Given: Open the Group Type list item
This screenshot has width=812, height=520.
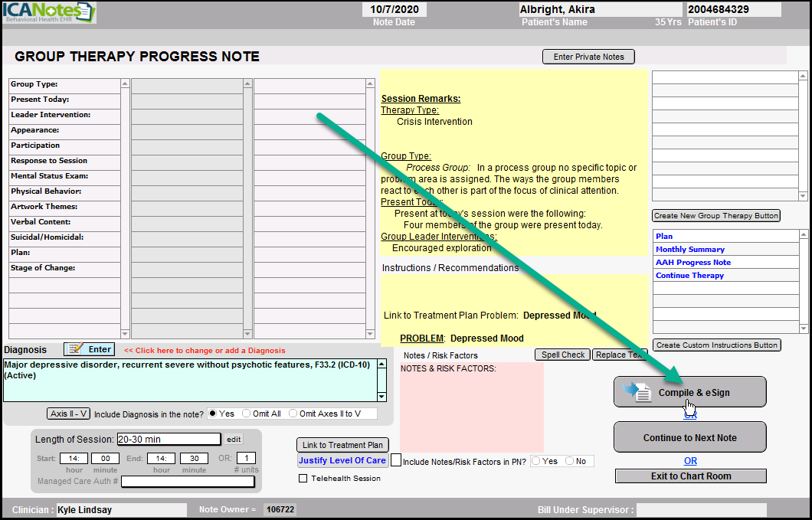Looking at the screenshot, I should 64,85.
